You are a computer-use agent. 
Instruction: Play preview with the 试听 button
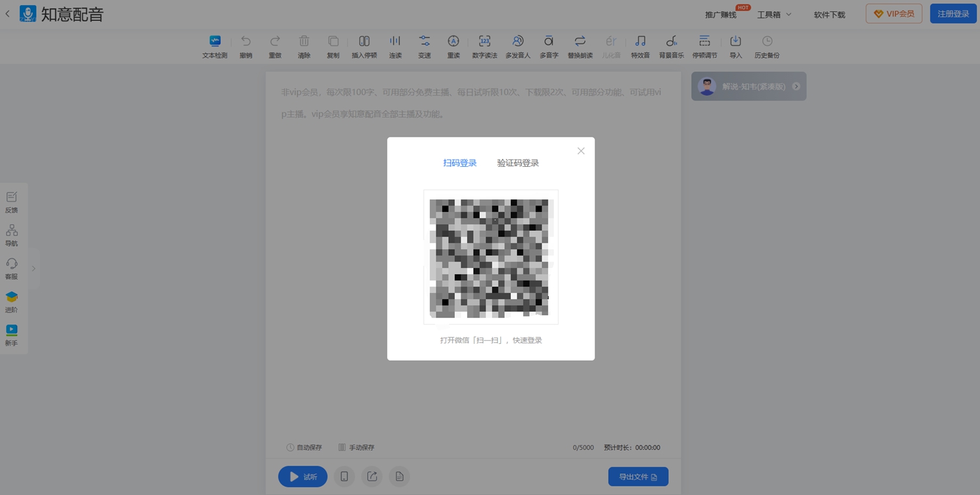click(303, 477)
